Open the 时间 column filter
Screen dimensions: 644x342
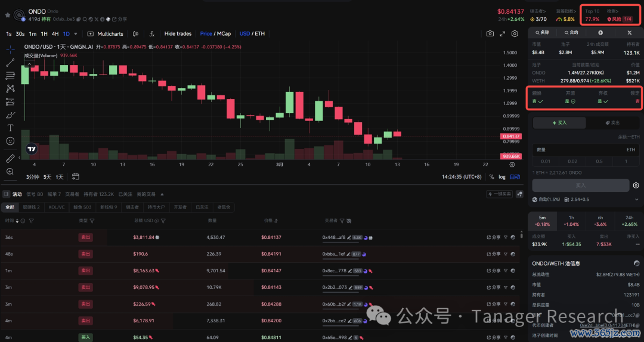(31, 221)
